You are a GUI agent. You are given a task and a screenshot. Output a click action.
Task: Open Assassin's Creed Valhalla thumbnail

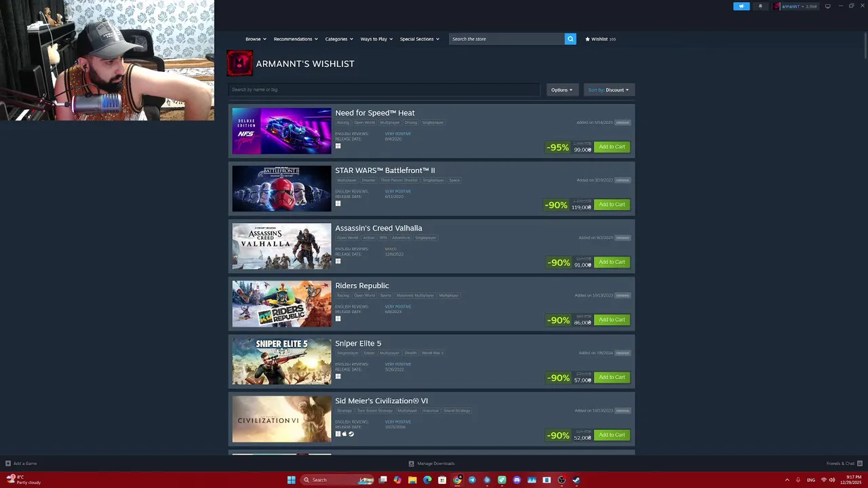281,246
